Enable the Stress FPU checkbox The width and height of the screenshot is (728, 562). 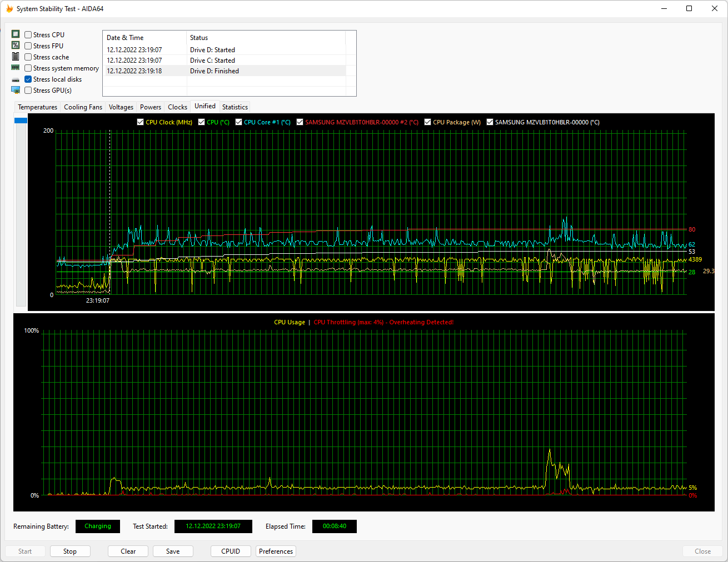28,46
